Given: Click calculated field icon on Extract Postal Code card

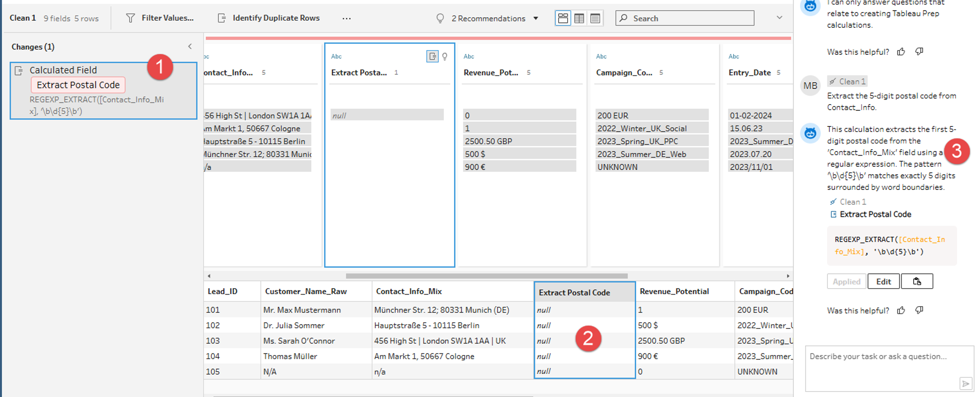Looking at the screenshot, I should [x=432, y=57].
